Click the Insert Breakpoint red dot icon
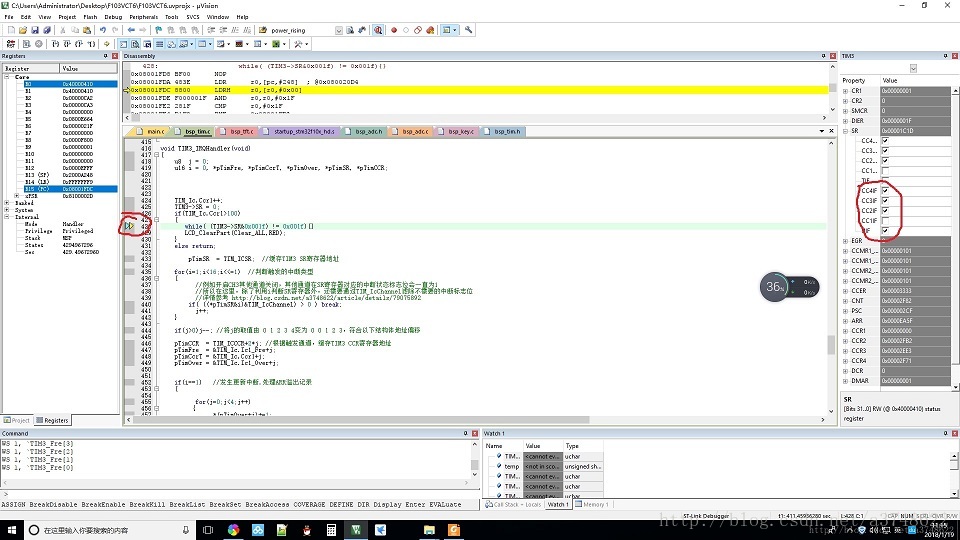Viewport: 960px width, 540px height. [x=393, y=30]
